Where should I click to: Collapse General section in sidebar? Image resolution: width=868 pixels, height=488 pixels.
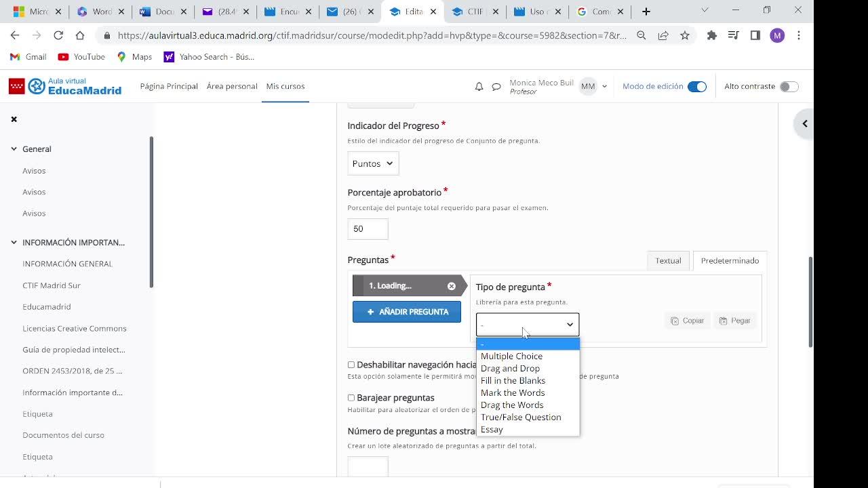[x=14, y=149]
